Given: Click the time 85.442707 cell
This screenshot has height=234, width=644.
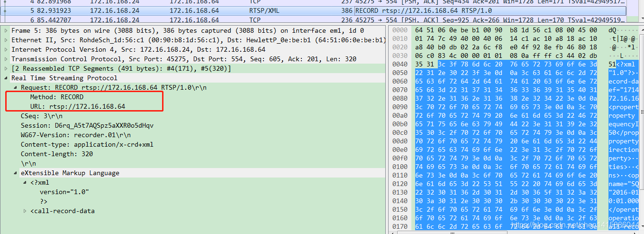Looking at the screenshot, I should (54, 20).
